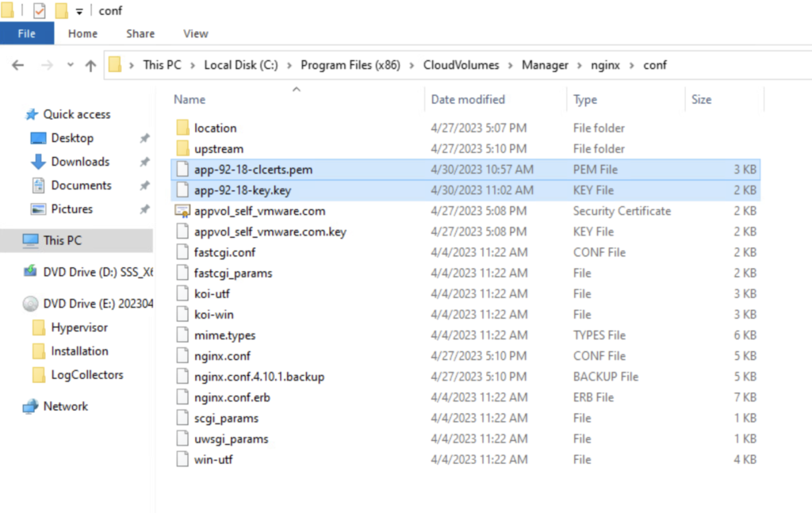Open Customize Quick Access Toolbar dropdown
812x513 pixels.
(x=80, y=11)
